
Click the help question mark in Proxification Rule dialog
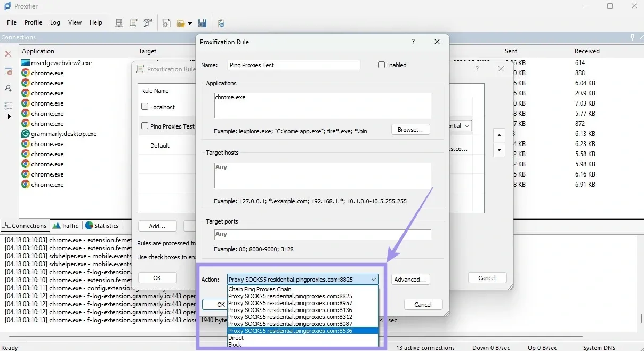(413, 42)
